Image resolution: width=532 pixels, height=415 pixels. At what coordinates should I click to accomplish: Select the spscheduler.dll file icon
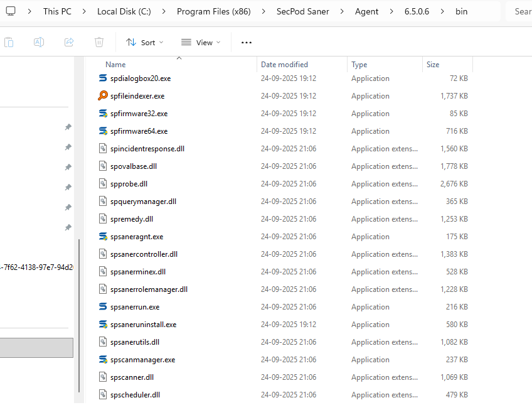click(x=103, y=395)
